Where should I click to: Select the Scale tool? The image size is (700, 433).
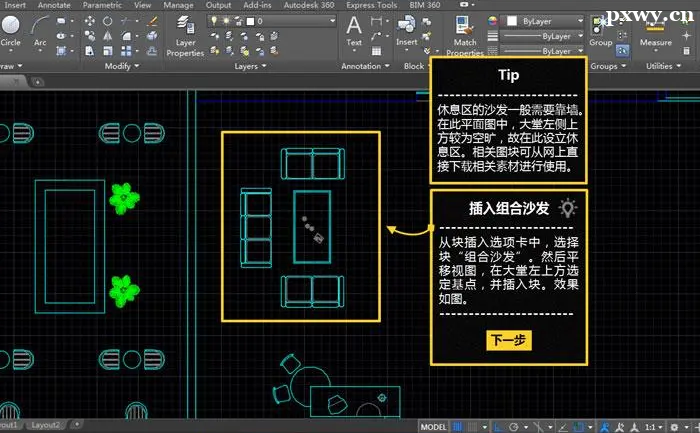(108, 51)
